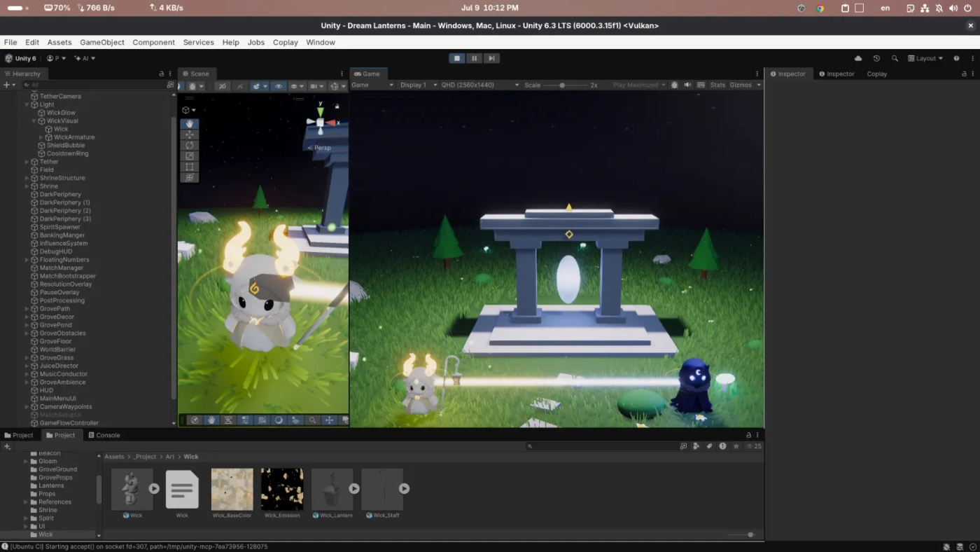Screen dimensions: 980x552
Task: Toggle the Scene view orientation lock
Action: tap(337, 106)
